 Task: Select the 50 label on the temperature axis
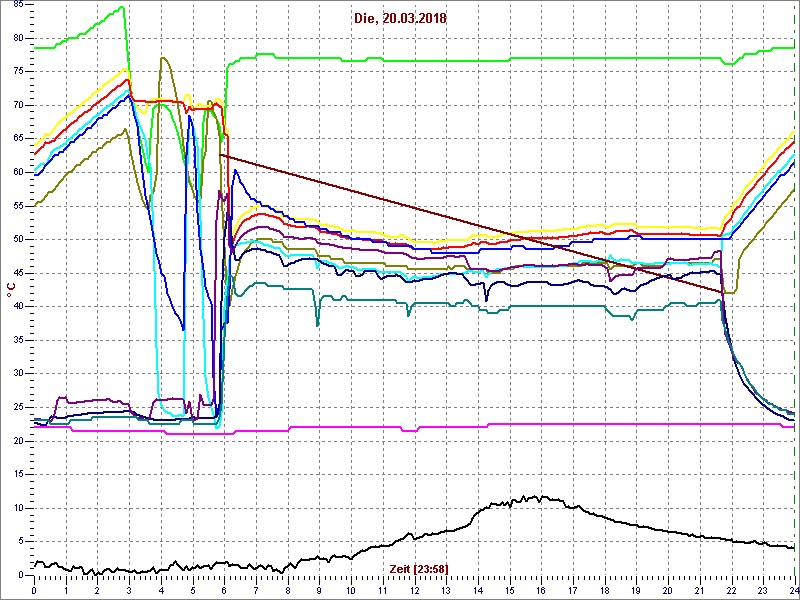tap(20, 240)
